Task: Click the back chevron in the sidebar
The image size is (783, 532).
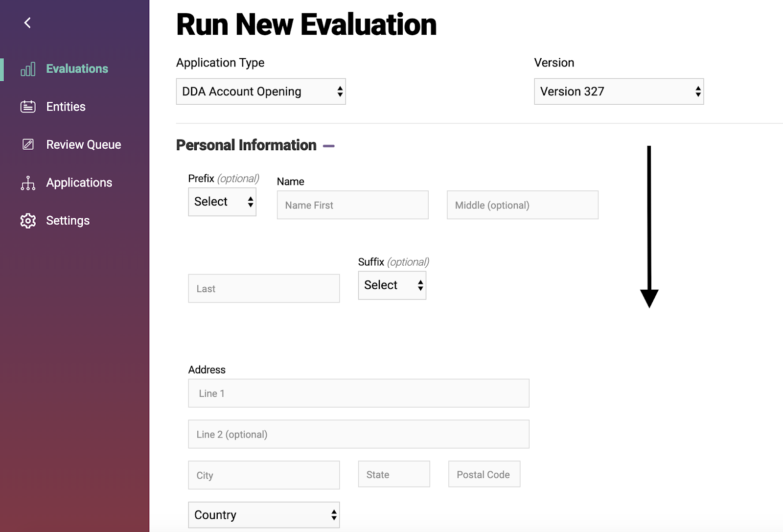Action: point(27,23)
